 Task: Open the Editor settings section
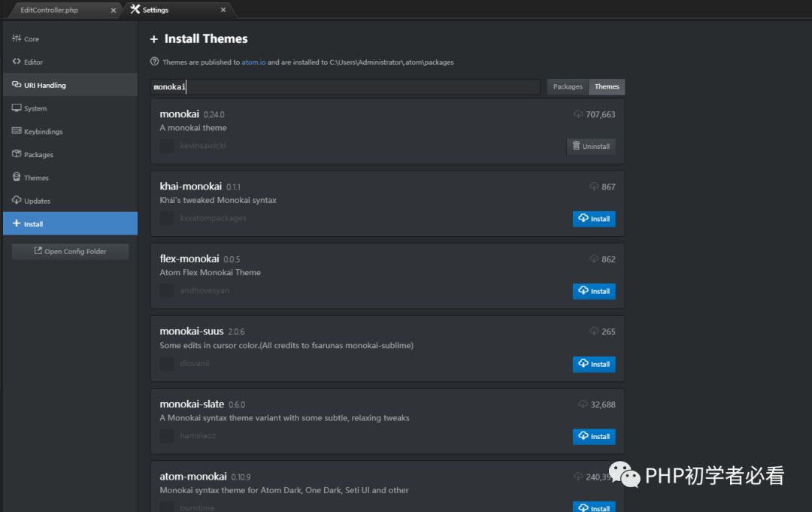33,62
